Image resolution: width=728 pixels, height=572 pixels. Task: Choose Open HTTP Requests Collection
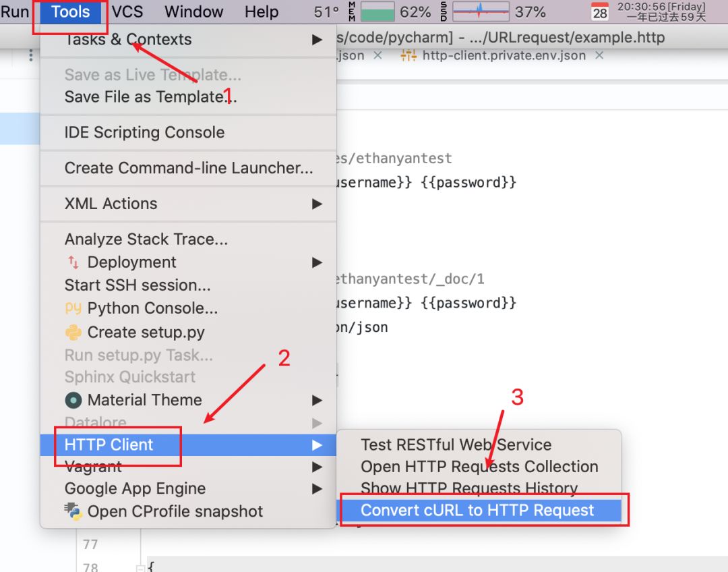(479, 467)
